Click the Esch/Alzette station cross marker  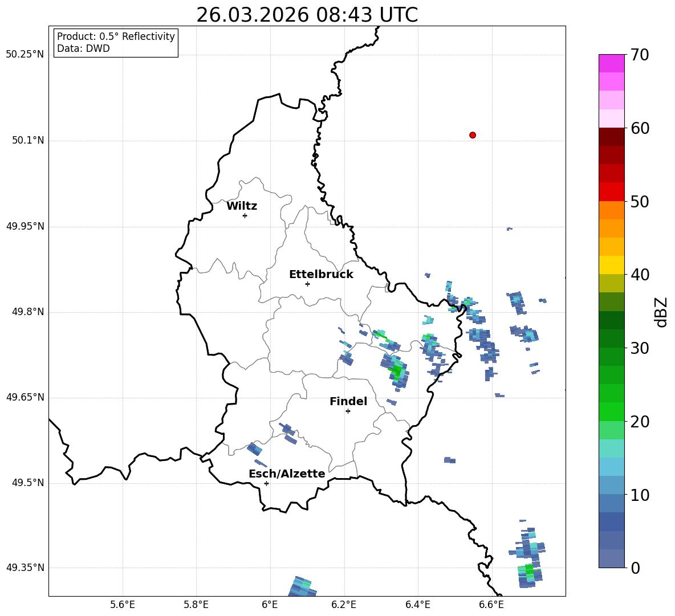tap(266, 483)
